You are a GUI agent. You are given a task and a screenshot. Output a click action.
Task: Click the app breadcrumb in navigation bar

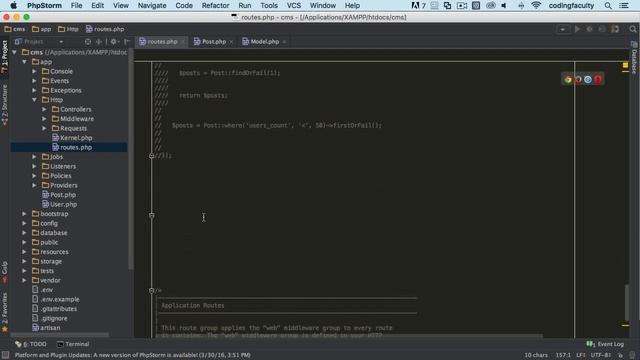[x=42, y=29]
